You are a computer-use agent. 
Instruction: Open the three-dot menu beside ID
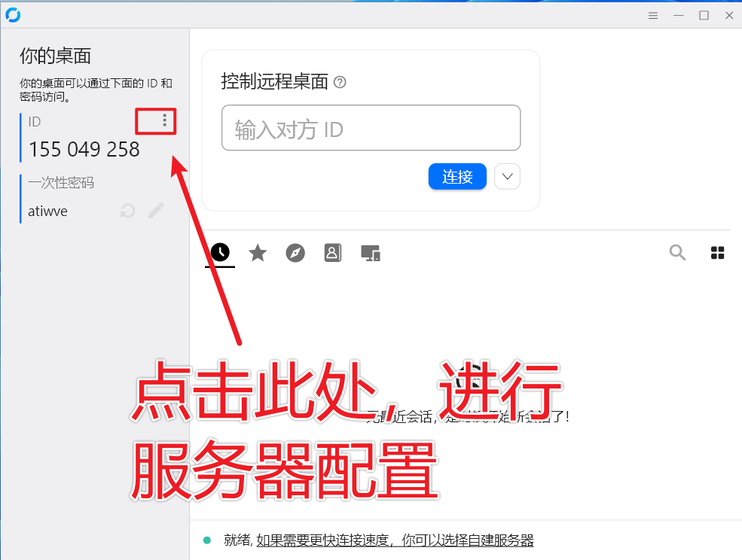164,120
